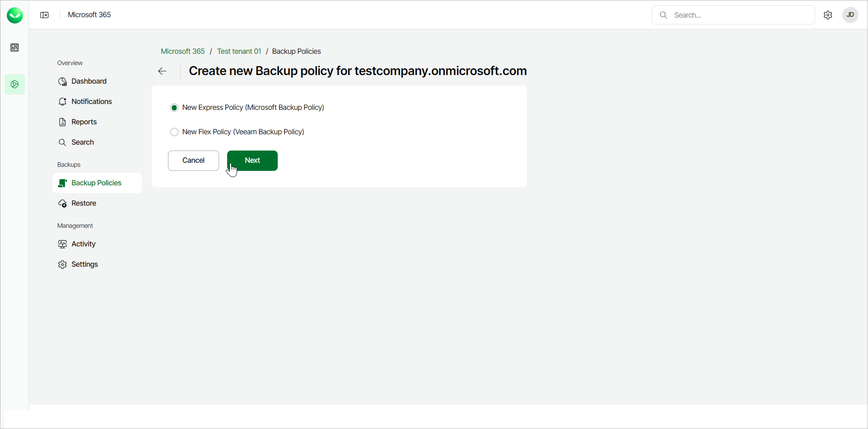This screenshot has height=429, width=868.
Task: Click the Activity monitor icon
Action: (62, 244)
